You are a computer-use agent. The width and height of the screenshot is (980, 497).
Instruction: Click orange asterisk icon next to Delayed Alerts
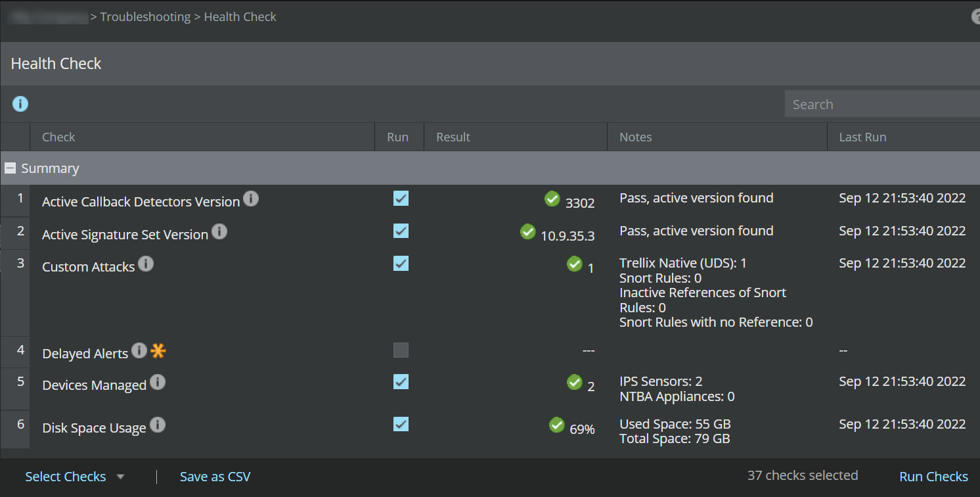coord(158,351)
